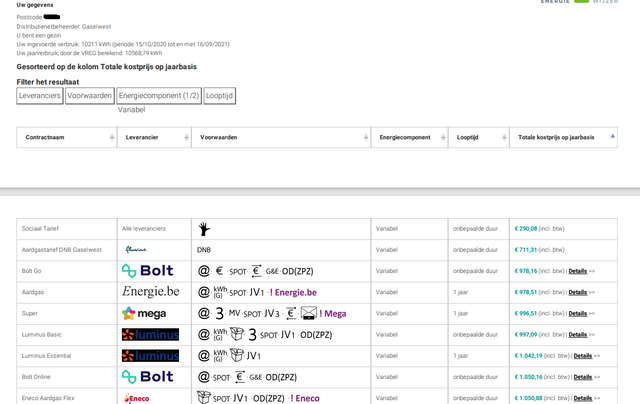640x404 pixels.
Task: Open the Looptijd filter
Action: point(220,96)
